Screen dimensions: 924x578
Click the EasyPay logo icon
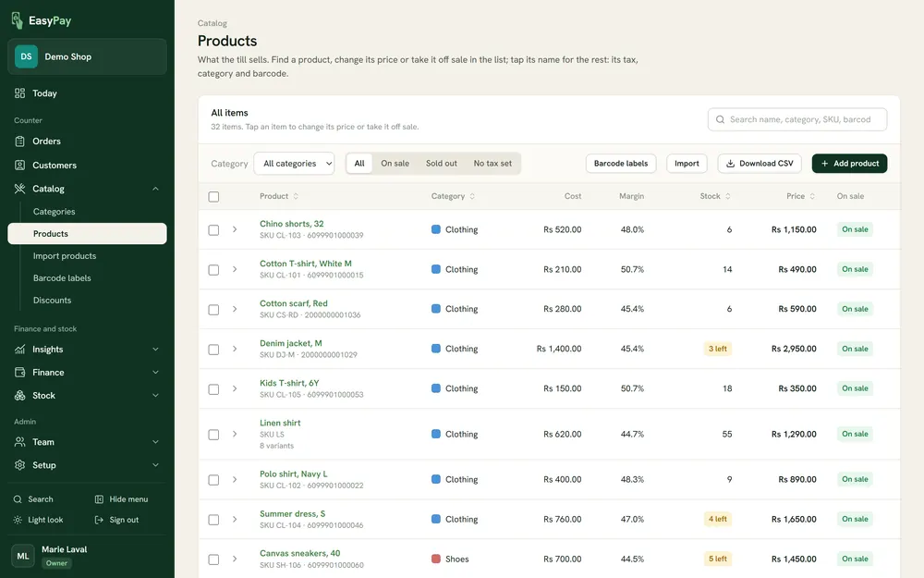[x=17, y=20]
